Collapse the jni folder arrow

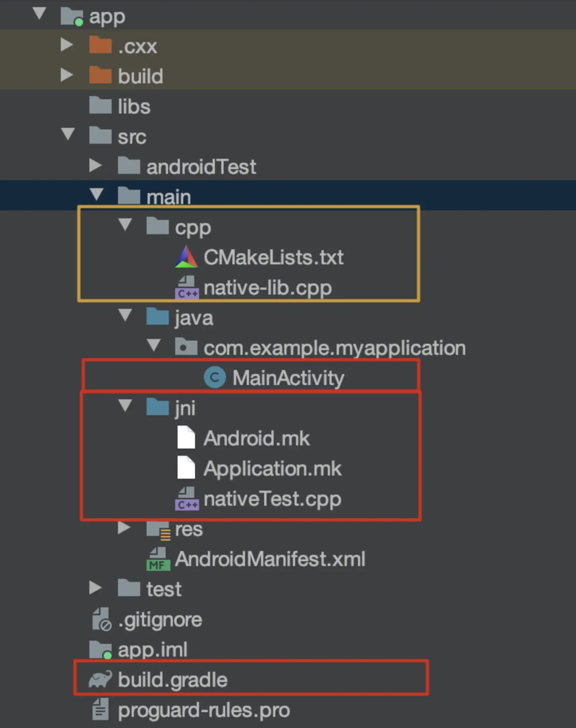[x=126, y=406]
